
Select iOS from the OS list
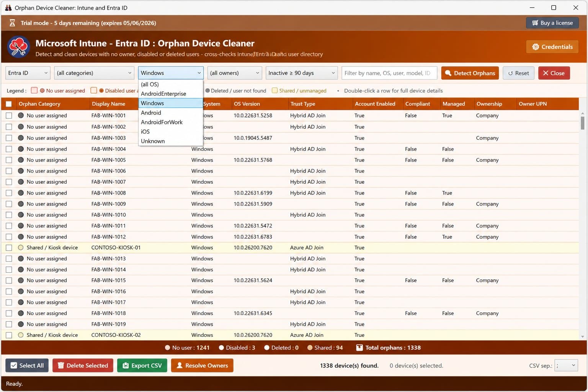coord(170,132)
